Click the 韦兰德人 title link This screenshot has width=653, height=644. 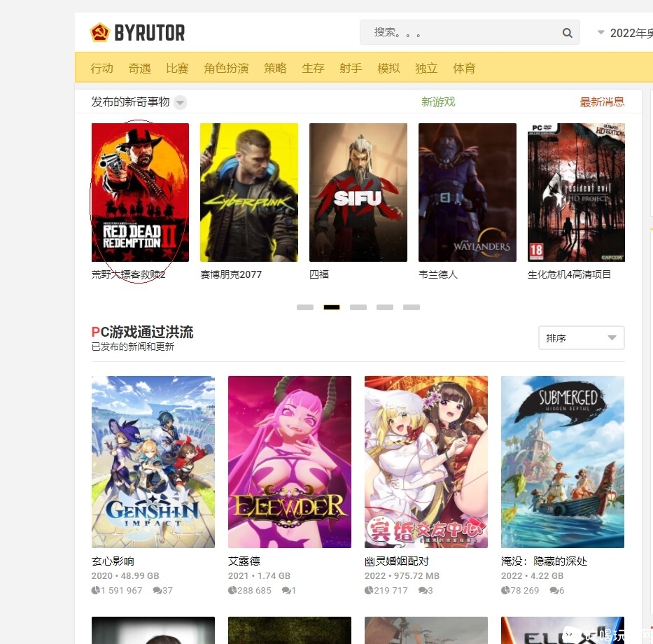[438, 274]
